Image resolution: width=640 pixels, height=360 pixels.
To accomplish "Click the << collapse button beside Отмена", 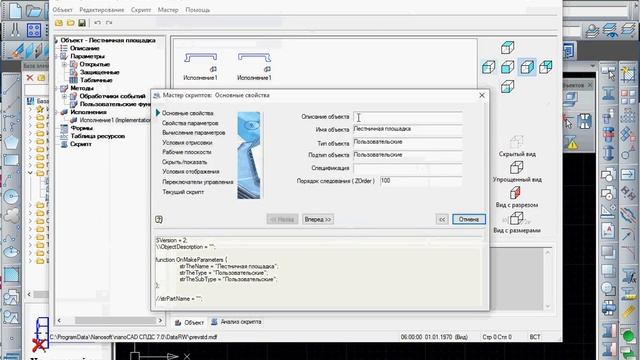I will [x=442, y=219].
